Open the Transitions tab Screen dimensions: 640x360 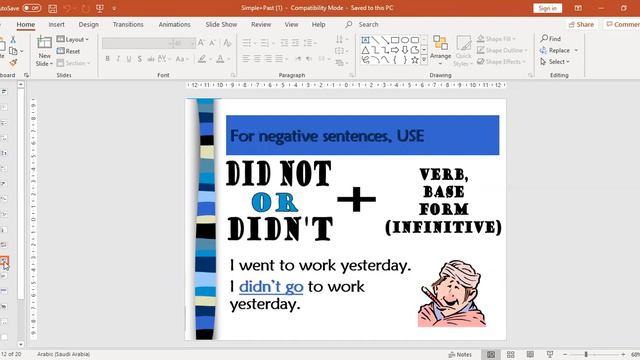pos(128,24)
